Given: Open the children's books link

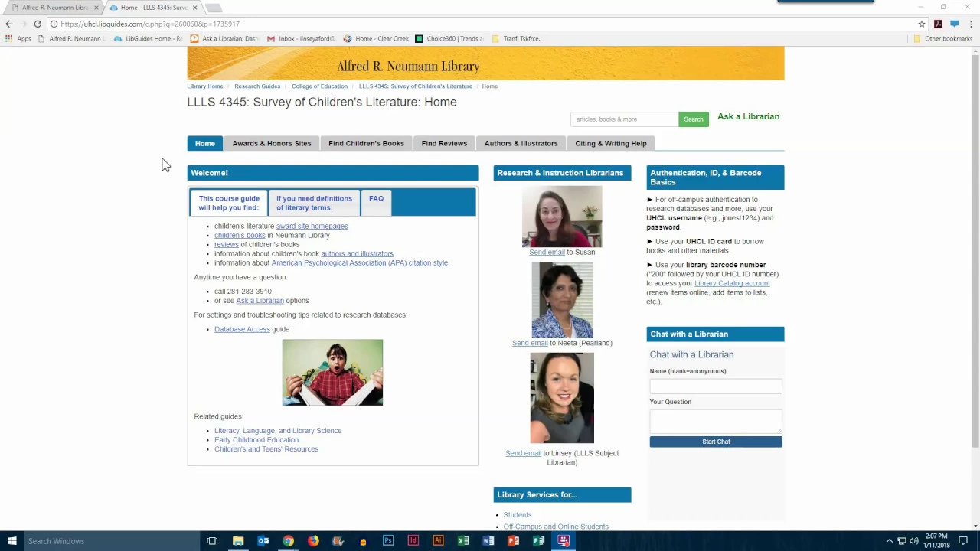Looking at the screenshot, I should click(240, 235).
